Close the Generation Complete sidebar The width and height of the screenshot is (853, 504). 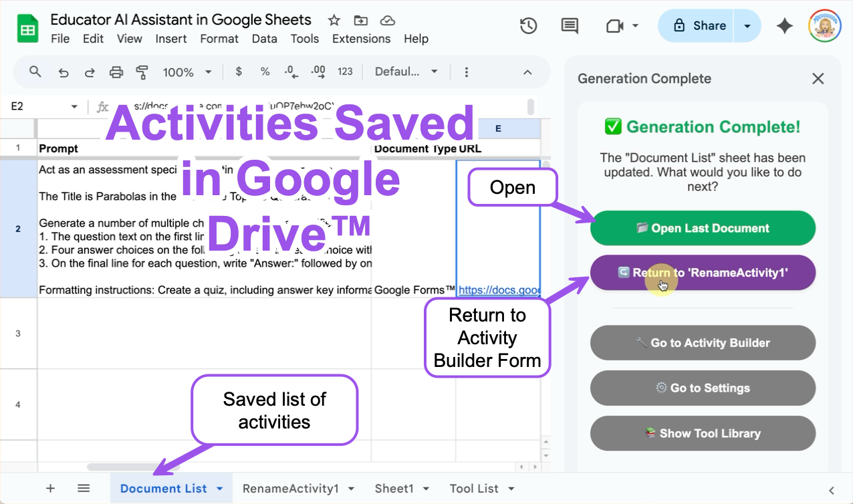(818, 79)
